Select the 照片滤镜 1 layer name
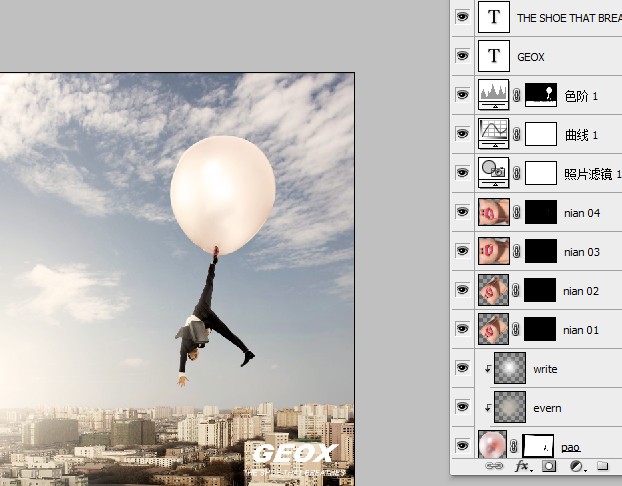This screenshot has width=622, height=486. pos(593,174)
